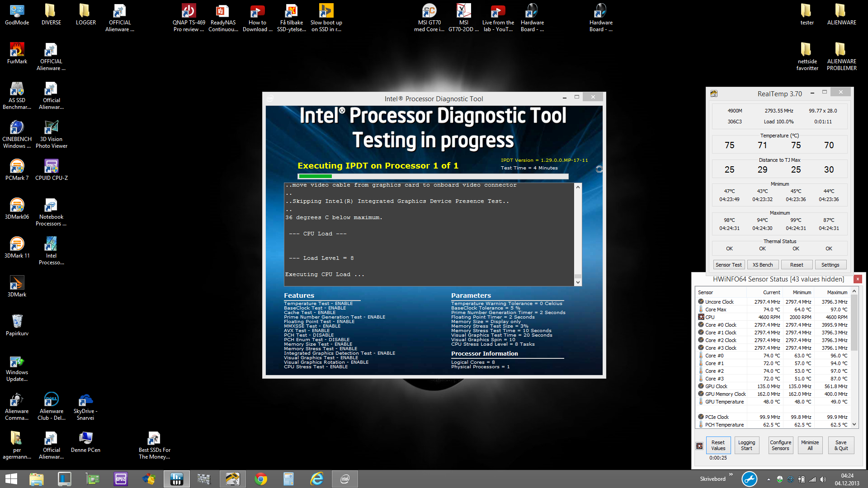Viewport: 868px width, 488px height.
Task: Open the SkyDrive - Snarvei shortcut
Action: point(85,407)
